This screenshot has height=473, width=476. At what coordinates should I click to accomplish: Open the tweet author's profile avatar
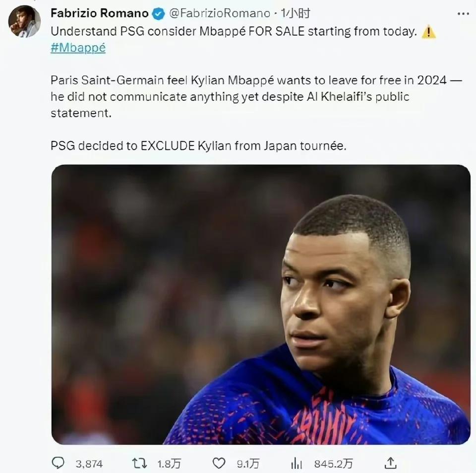(x=24, y=22)
